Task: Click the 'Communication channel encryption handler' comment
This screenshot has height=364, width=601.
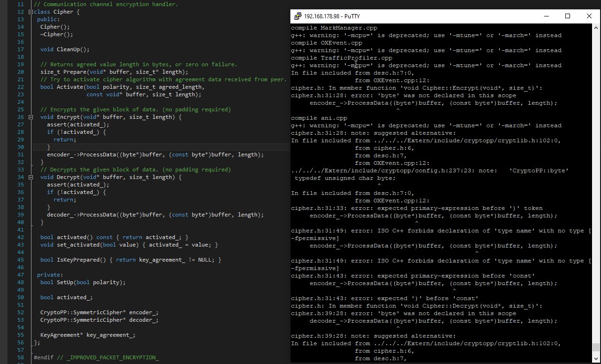Action: tap(106, 4)
